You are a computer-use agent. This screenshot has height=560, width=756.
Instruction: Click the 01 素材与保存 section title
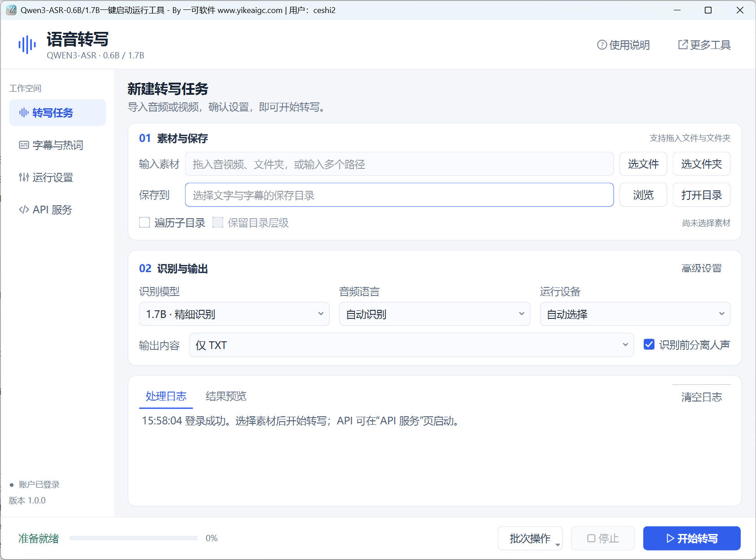pyautogui.click(x=173, y=138)
